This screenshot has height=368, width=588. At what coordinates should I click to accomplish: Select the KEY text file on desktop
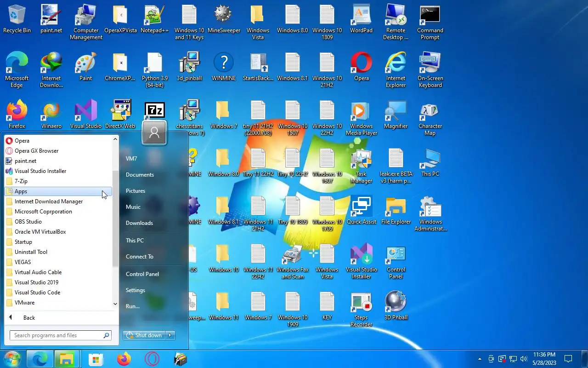327,306
